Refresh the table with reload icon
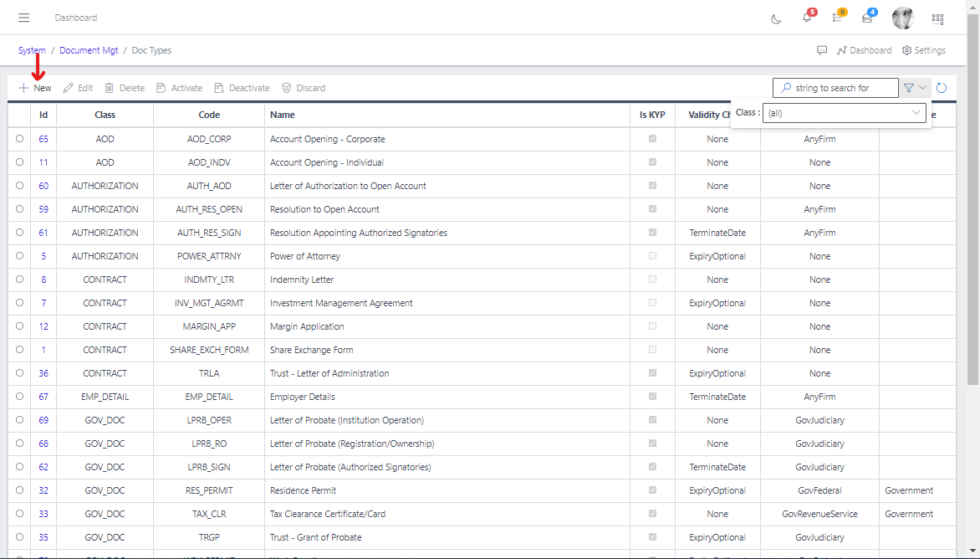980x559 pixels. click(x=942, y=88)
